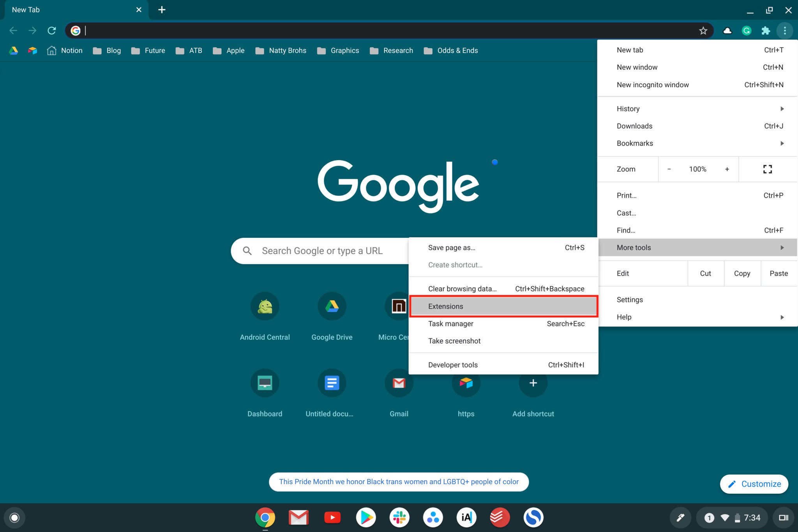Viewport: 798px width, 532px height.
Task: Click Take screenshot menu entry
Action: tap(503, 341)
